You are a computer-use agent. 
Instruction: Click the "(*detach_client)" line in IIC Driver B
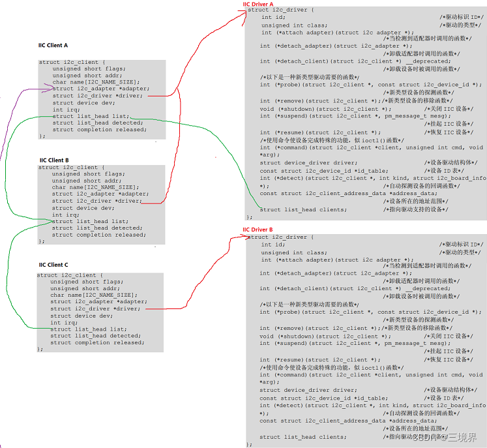(x=355, y=288)
